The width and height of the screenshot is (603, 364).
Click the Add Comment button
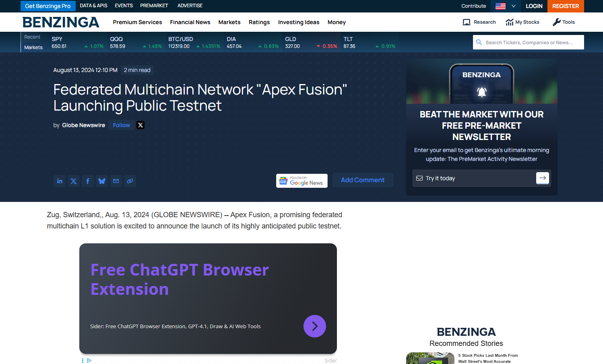362,180
